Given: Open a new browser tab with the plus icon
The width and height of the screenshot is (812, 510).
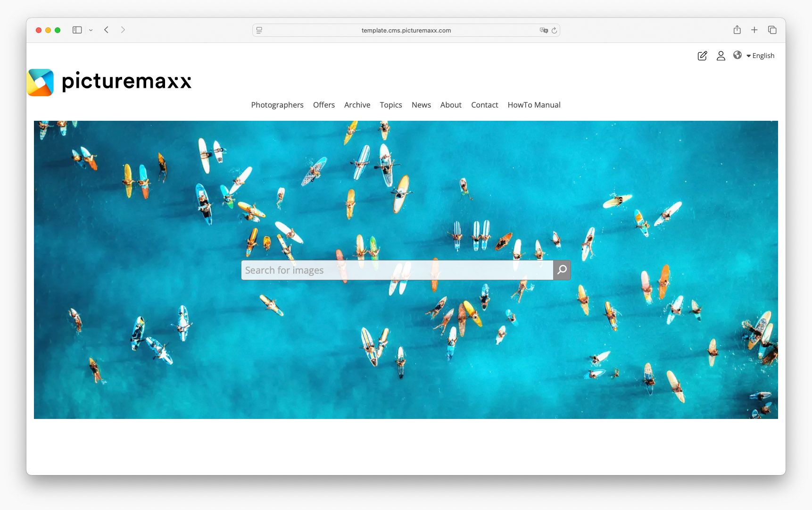Looking at the screenshot, I should tap(754, 30).
